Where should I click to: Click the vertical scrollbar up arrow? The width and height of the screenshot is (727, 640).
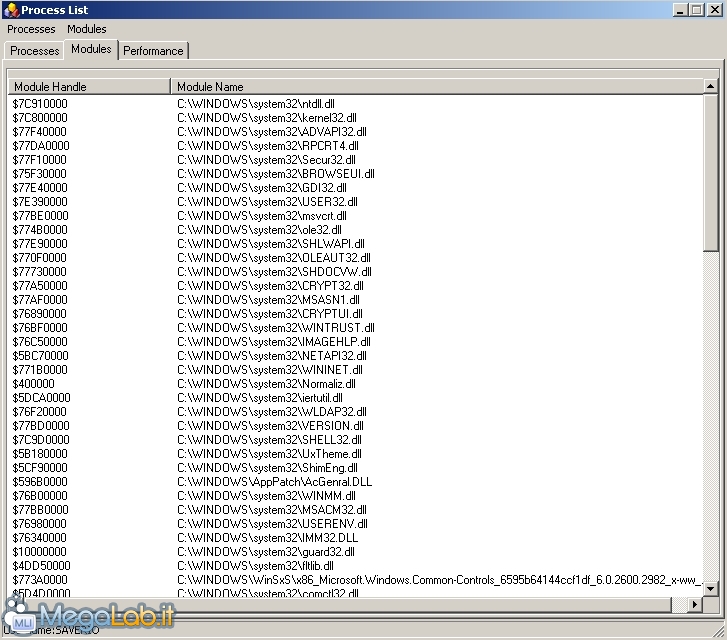coord(710,86)
